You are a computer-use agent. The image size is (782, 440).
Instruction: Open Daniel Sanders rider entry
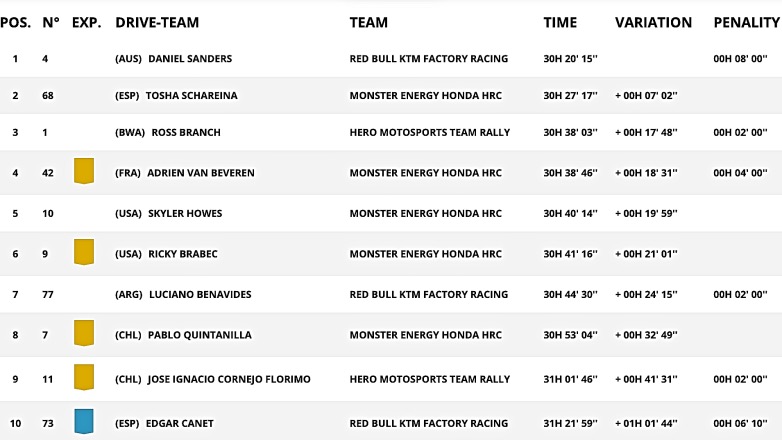click(189, 59)
